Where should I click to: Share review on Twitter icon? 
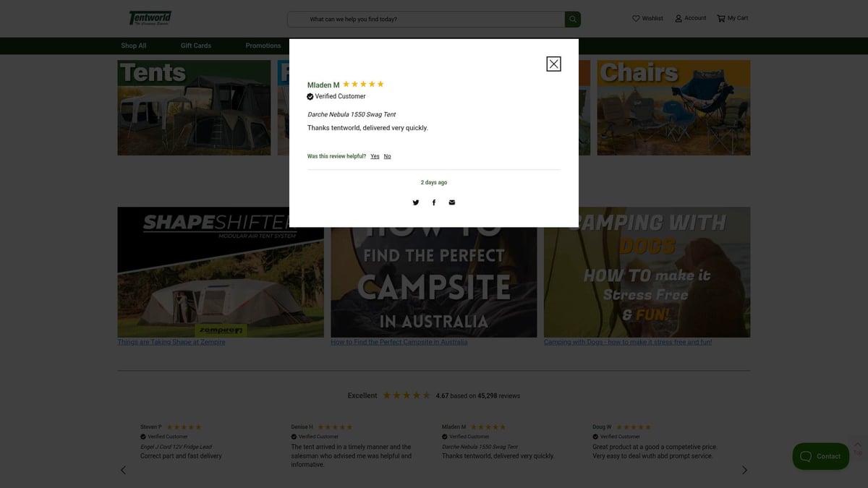coord(416,202)
